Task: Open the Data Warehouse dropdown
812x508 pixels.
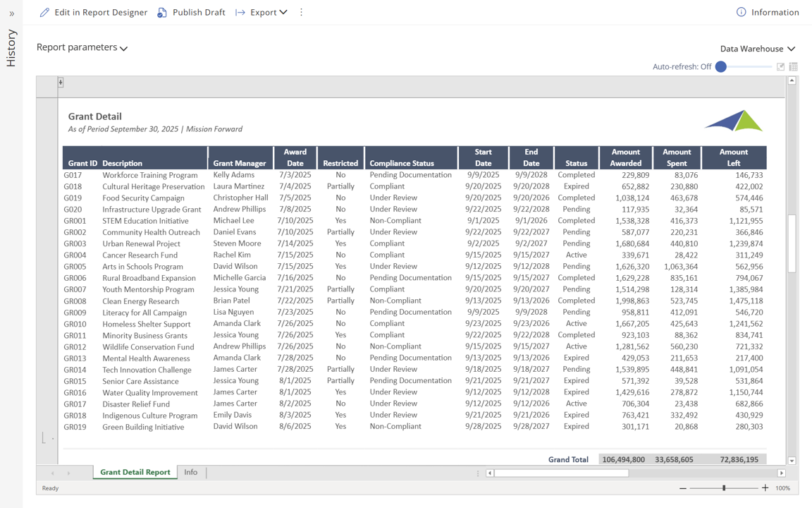Action: click(x=757, y=49)
